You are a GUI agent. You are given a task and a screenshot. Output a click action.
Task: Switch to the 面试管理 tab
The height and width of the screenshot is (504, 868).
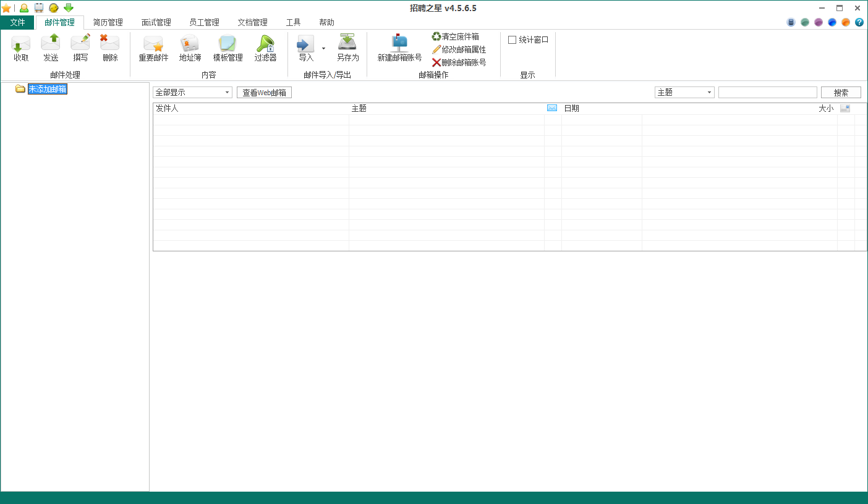(x=156, y=22)
